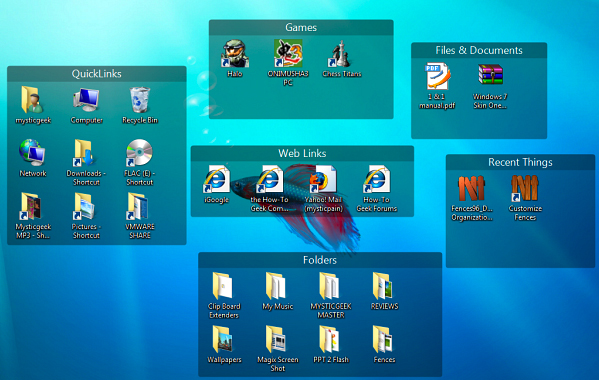Open the Pictures shortcut folder

click(x=84, y=206)
